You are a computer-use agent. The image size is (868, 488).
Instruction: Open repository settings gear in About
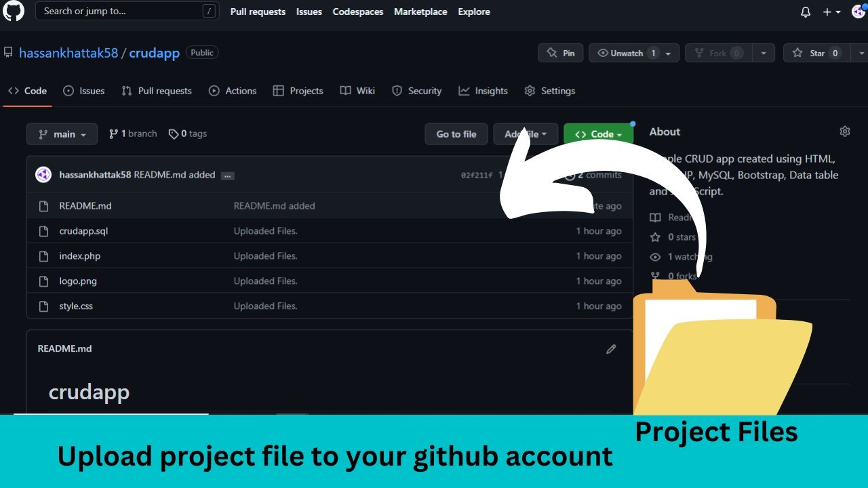[x=845, y=131]
